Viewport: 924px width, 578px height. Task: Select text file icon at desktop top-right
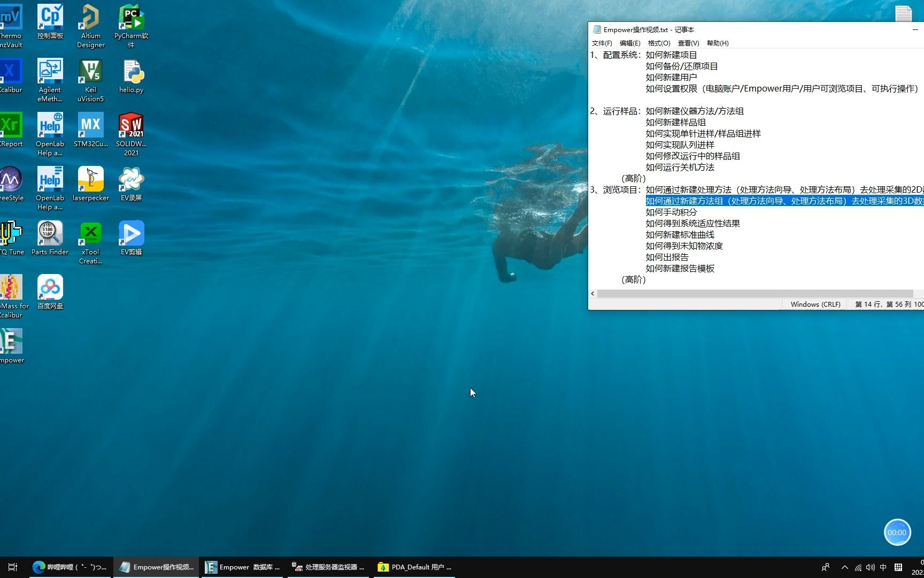[x=904, y=13]
